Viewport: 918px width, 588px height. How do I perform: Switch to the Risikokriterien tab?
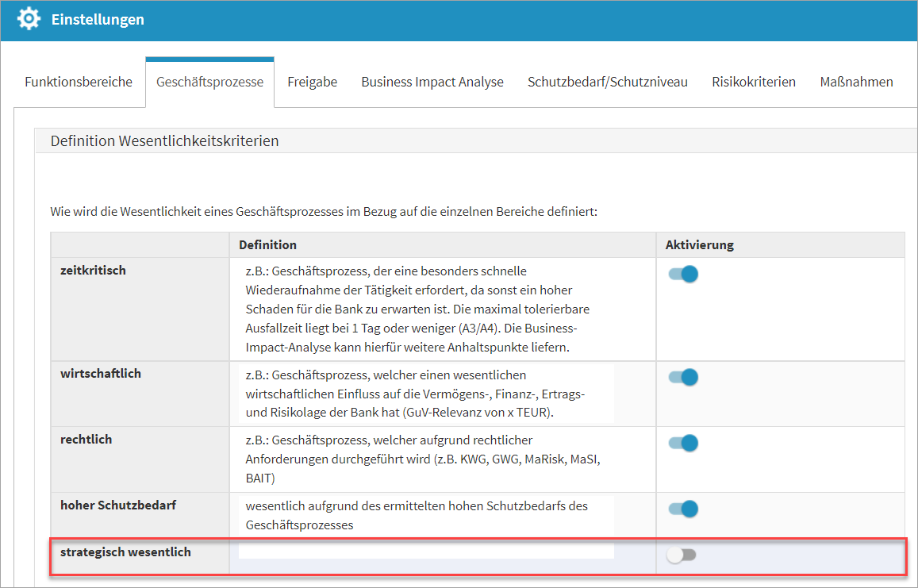(753, 82)
